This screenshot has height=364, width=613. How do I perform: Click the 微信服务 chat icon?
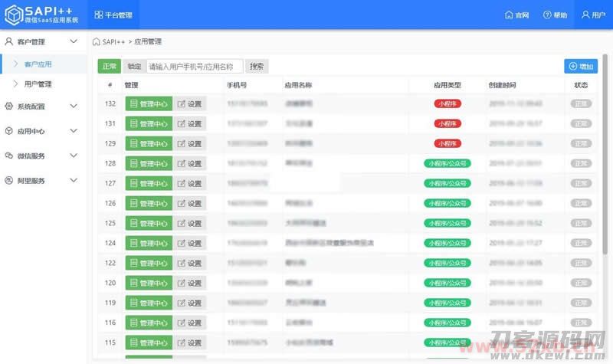[8, 156]
